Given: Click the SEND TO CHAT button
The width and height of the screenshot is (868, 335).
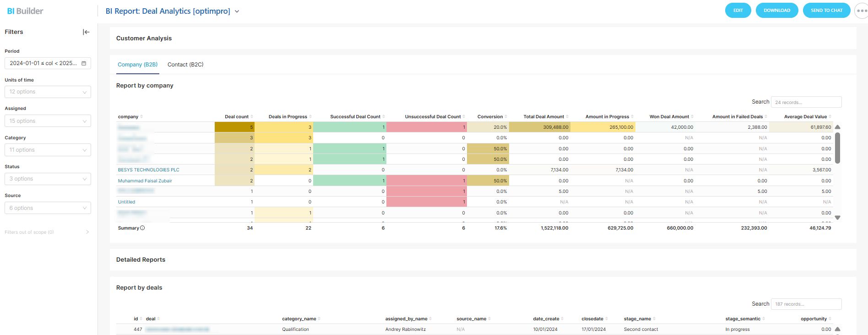Looking at the screenshot, I should 826,11.
